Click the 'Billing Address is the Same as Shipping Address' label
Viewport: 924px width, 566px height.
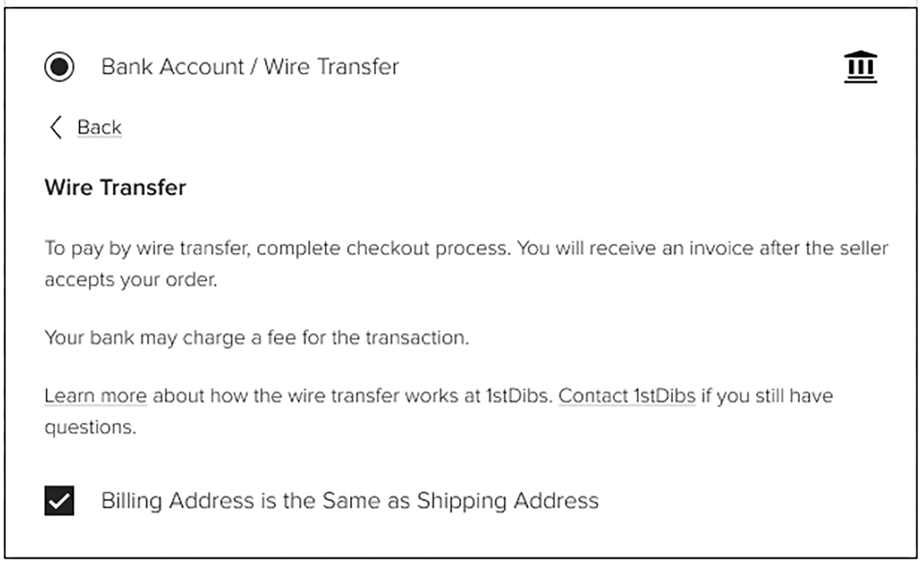pyautogui.click(x=350, y=501)
